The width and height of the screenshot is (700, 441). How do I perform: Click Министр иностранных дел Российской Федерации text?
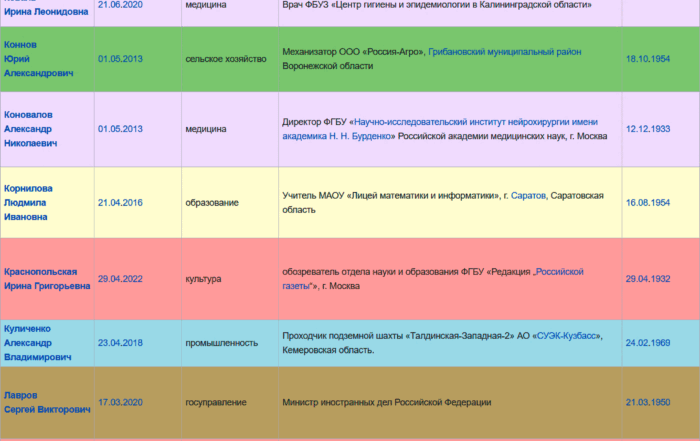(x=387, y=402)
